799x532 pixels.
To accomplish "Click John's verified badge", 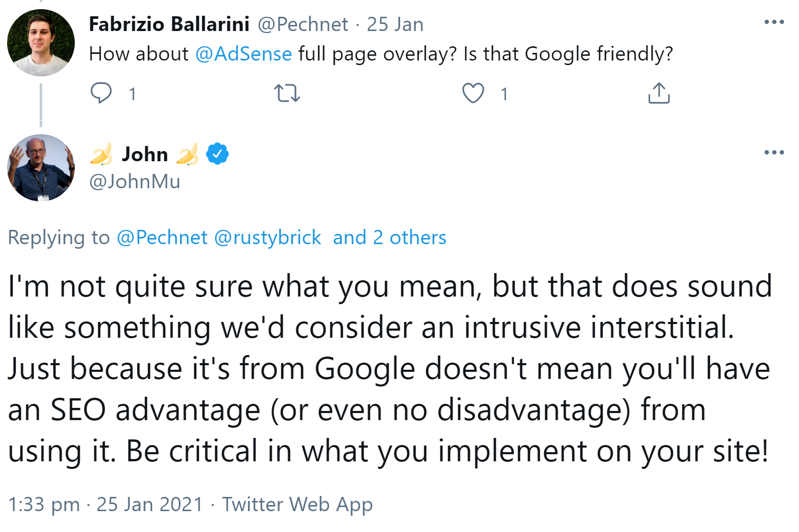I will [218, 154].
